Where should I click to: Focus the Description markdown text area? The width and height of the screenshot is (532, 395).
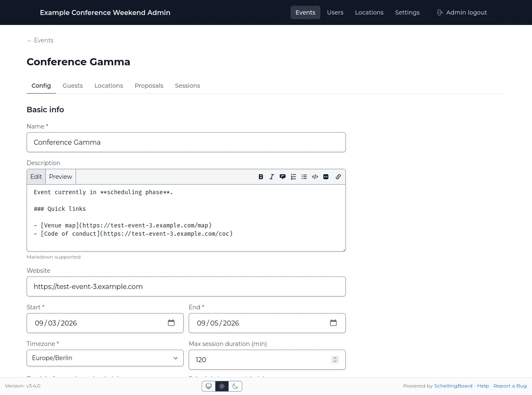tap(186, 218)
